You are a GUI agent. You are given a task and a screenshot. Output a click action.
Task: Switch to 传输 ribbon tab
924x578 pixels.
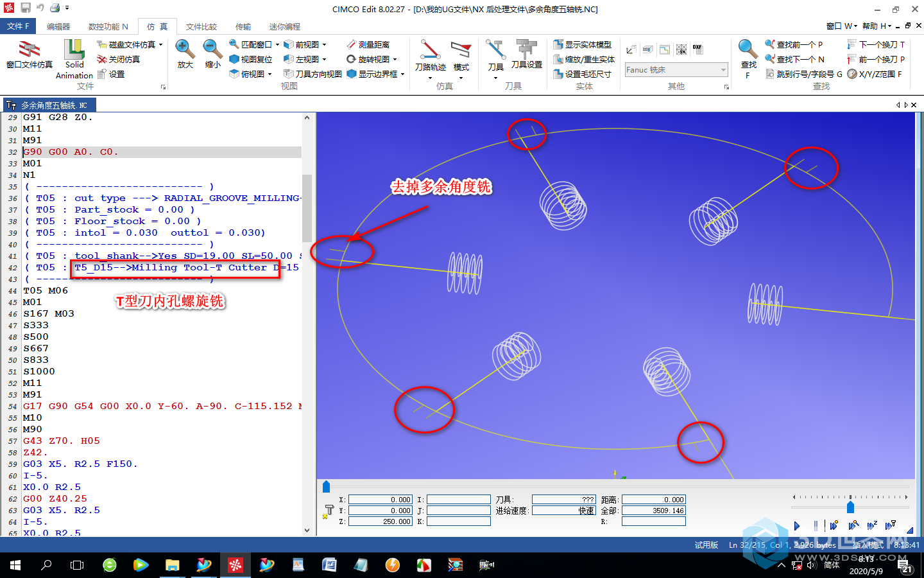click(243, 26)
